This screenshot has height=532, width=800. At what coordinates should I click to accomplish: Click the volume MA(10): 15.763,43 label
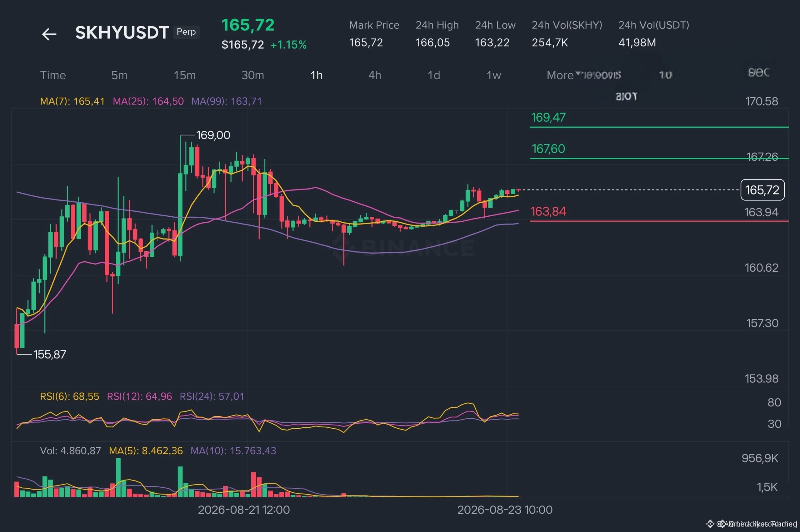(x=233, y=451)
